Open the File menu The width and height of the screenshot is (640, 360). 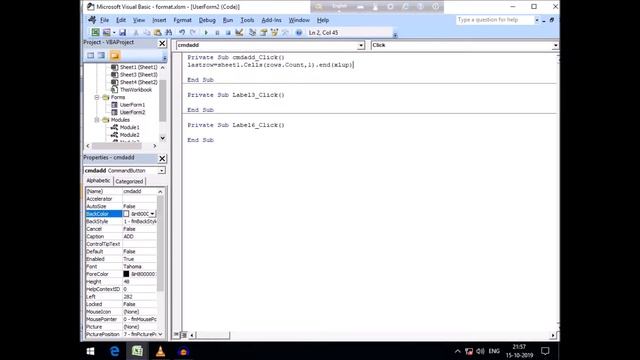coord(104,20)
